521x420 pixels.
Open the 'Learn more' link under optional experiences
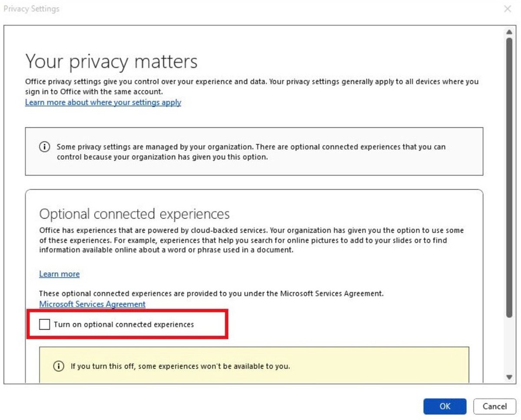[59, 274]
